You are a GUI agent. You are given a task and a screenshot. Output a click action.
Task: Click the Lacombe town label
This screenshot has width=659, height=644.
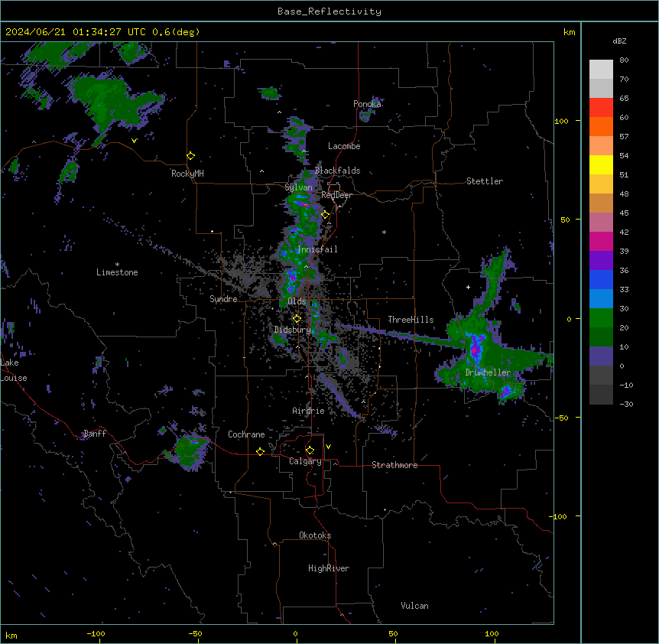click(344, 146)
